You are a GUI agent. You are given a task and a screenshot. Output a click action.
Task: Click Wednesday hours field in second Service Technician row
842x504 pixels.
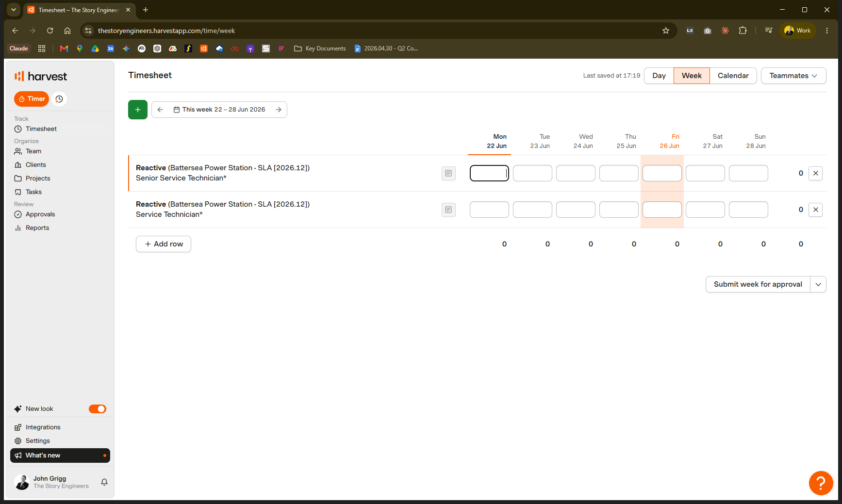[x=576, y=210]
